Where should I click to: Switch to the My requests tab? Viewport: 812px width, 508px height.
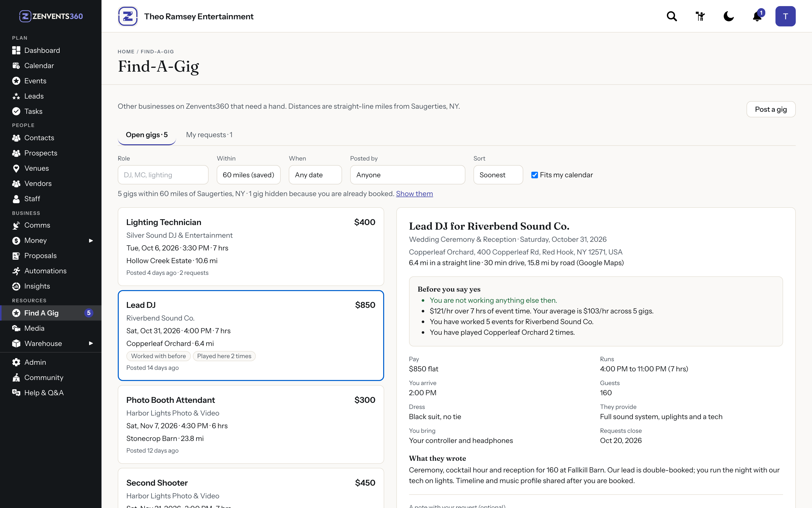click(x=209, y=135)
